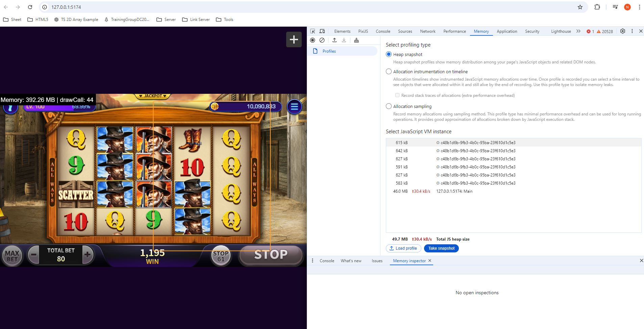Show more DevTools tabs with the chevron
The width and height of the screenshot is (644, 329).
(x=578, y=31)
